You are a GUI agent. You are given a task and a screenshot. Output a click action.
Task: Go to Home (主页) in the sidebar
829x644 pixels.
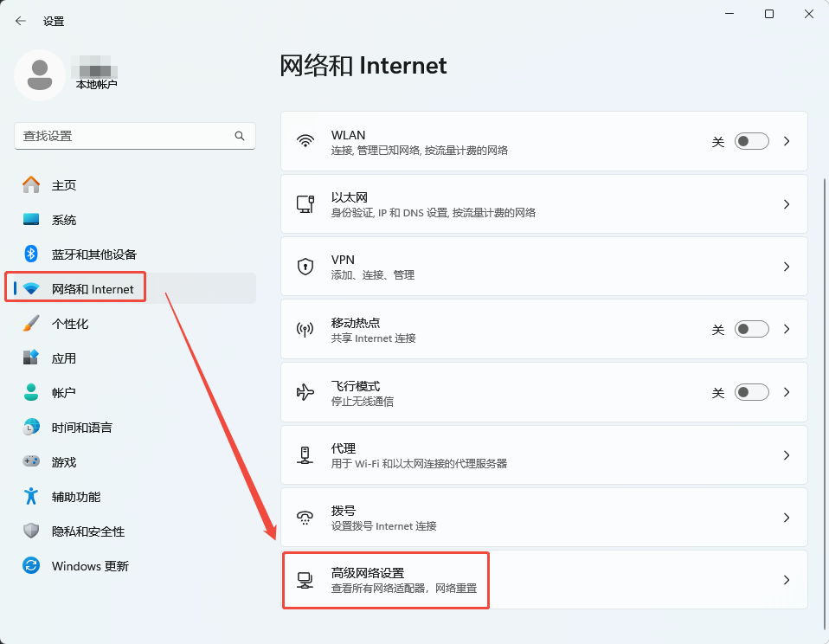tap(135, 185)
